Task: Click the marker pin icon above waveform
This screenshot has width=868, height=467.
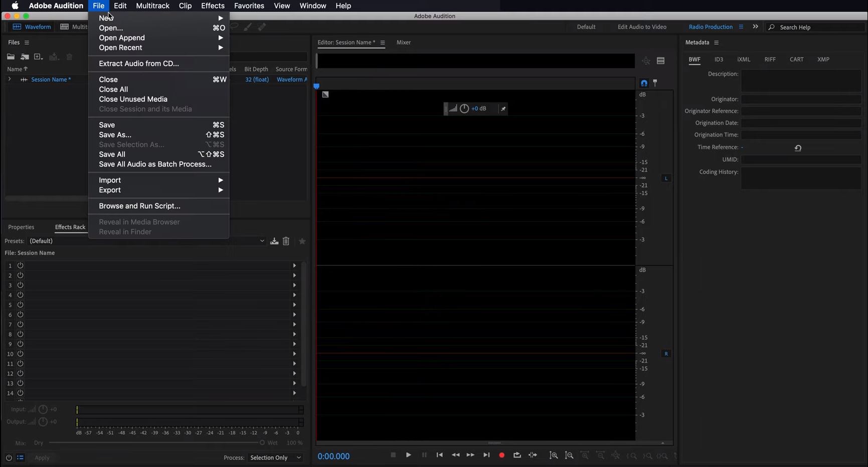Action: pos(655,83)
